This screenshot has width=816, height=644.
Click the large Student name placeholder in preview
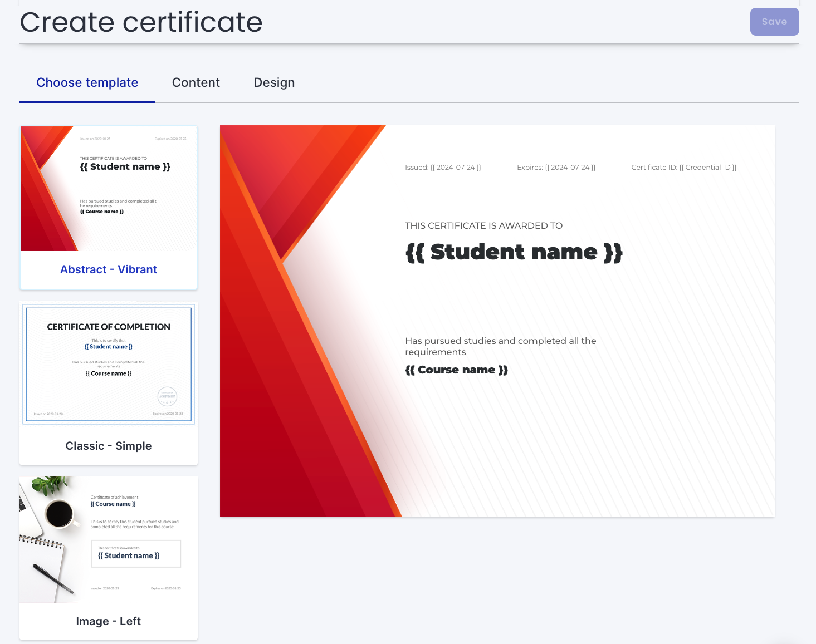(x=514, y=252)
